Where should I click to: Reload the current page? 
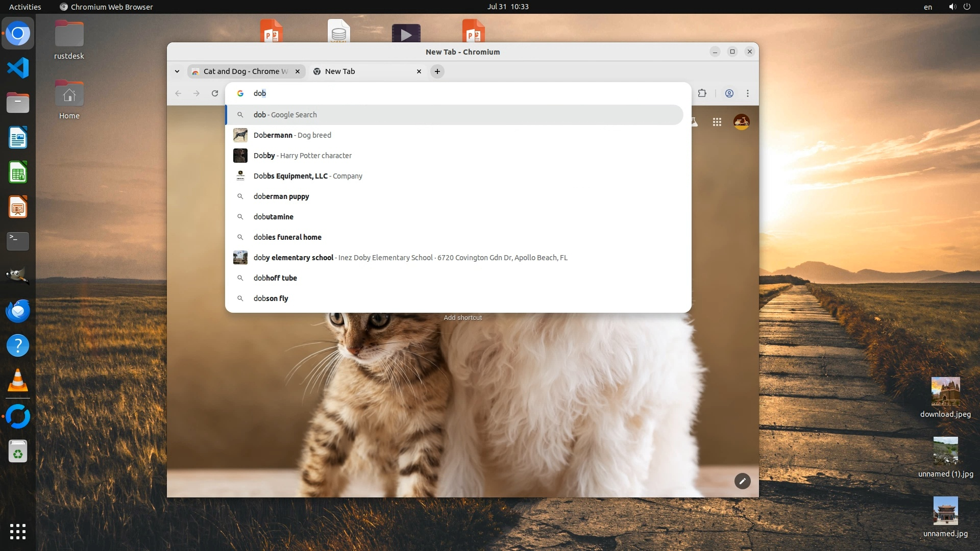(215, 93)
